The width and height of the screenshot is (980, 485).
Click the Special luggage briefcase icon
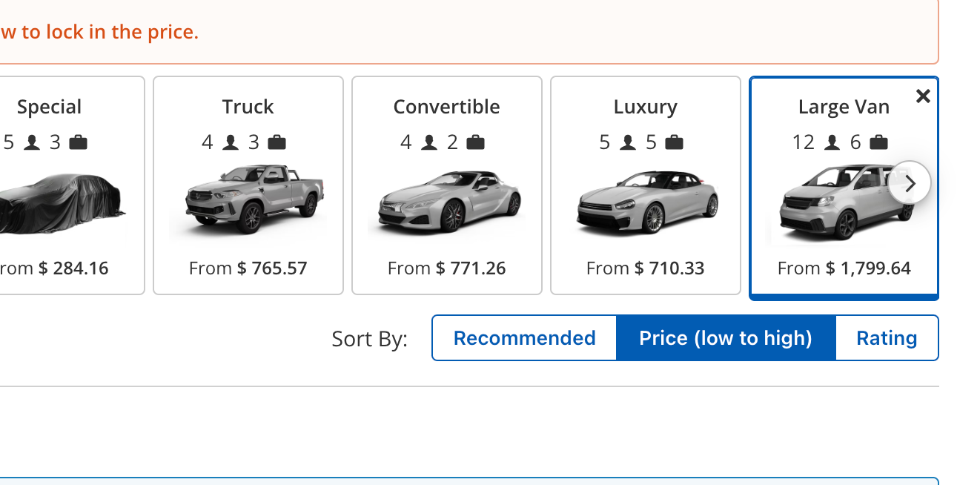point(78,142)
